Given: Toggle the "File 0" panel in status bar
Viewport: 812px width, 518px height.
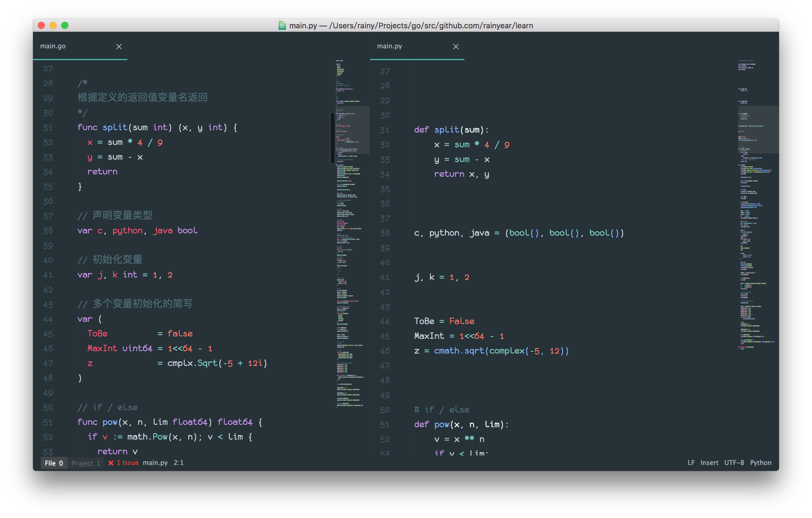Looking at the screenshot, I should (53, 463).
